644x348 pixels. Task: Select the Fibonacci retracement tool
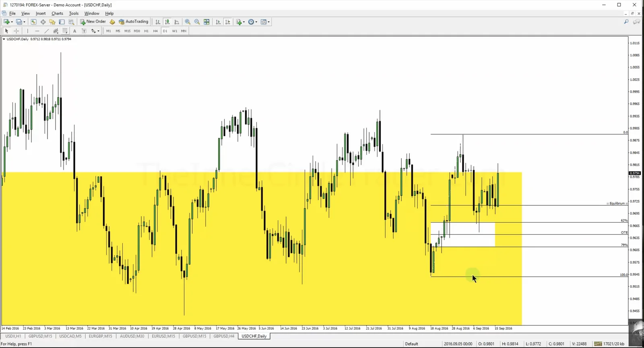65,31
